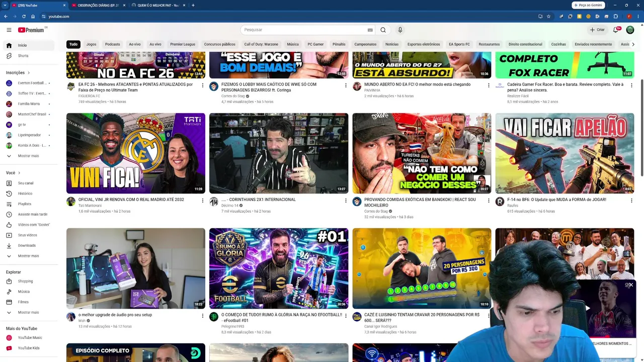
Task: Click the YouTube Premium logo
Action: [32, 30]
